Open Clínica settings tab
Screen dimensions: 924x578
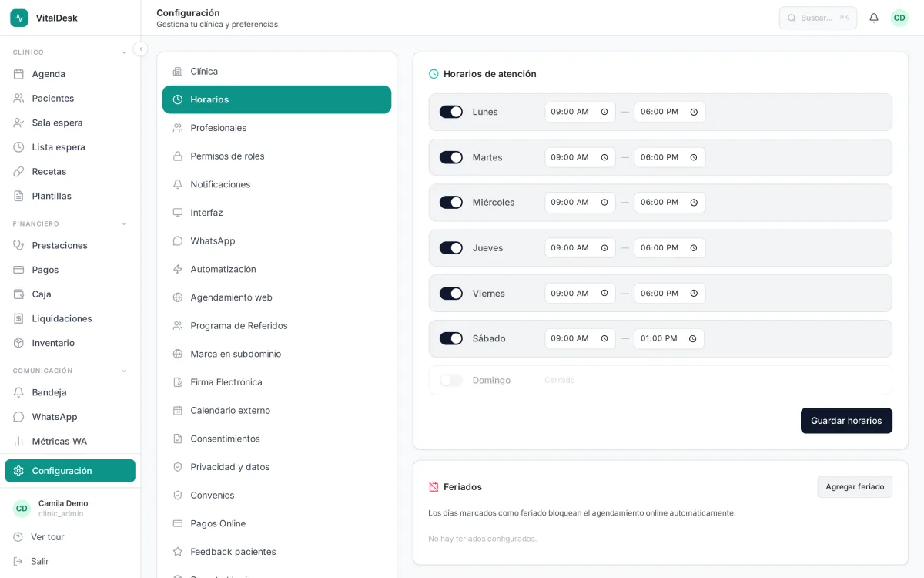click(x=276, y=71)
